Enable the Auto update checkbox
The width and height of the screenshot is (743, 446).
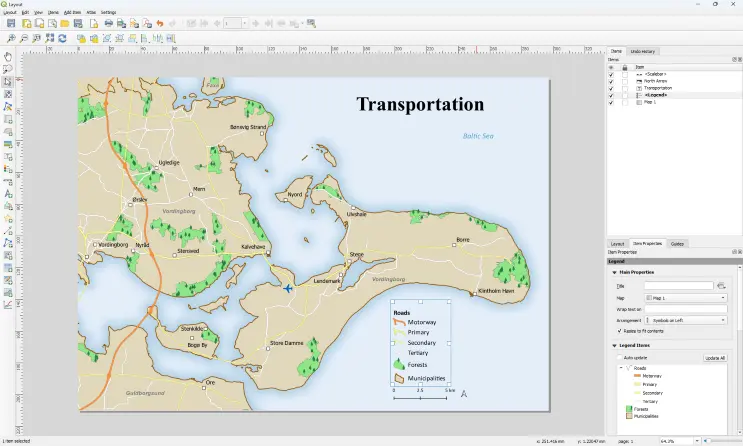pyautogui.click(x=621, y=357)
